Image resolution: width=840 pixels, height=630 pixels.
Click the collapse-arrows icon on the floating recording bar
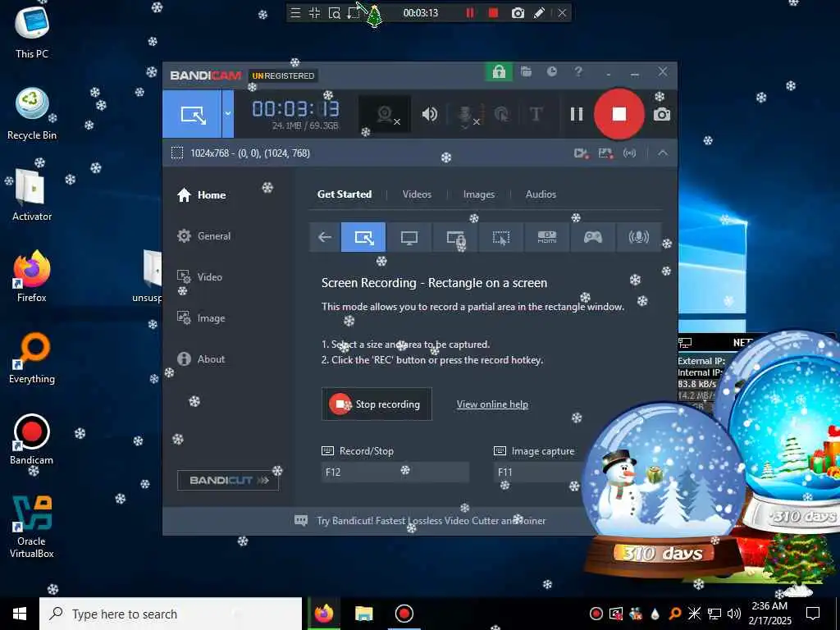pos(314,13)
